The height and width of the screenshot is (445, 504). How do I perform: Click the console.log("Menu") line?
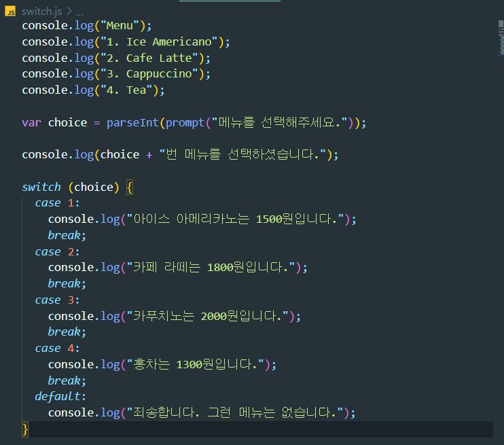click(87, 26)
